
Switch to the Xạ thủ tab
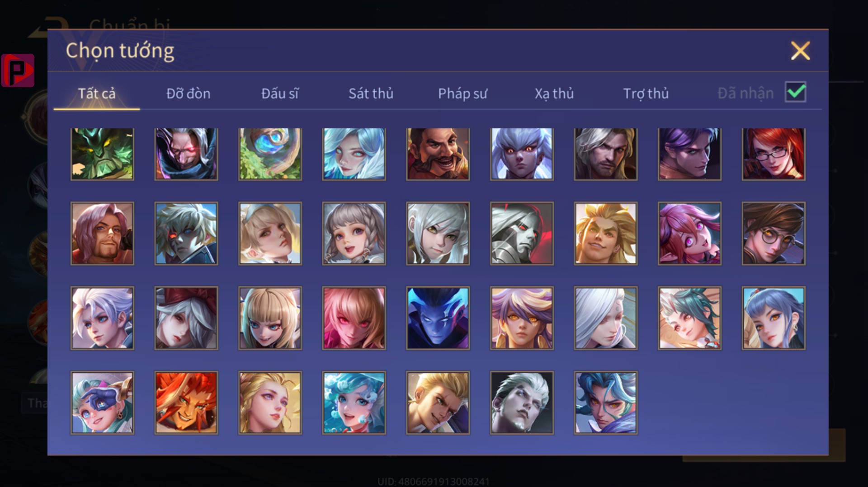[x=554, y=94]
